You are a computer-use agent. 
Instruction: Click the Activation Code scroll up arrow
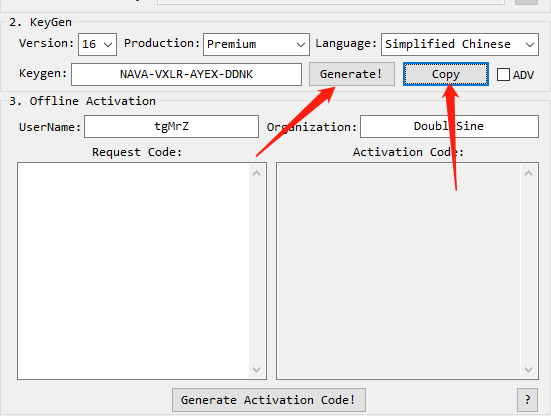coord(529,173)
